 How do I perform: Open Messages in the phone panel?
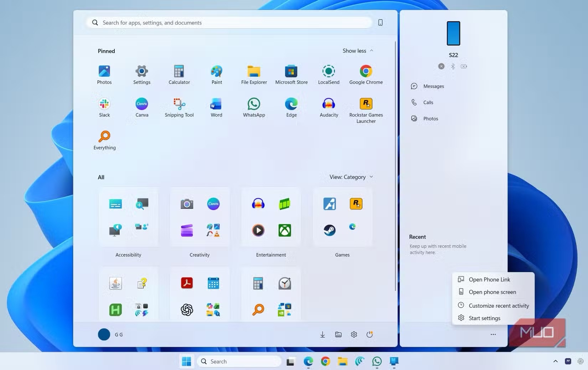pyautogui.click(x=432, y=86)
